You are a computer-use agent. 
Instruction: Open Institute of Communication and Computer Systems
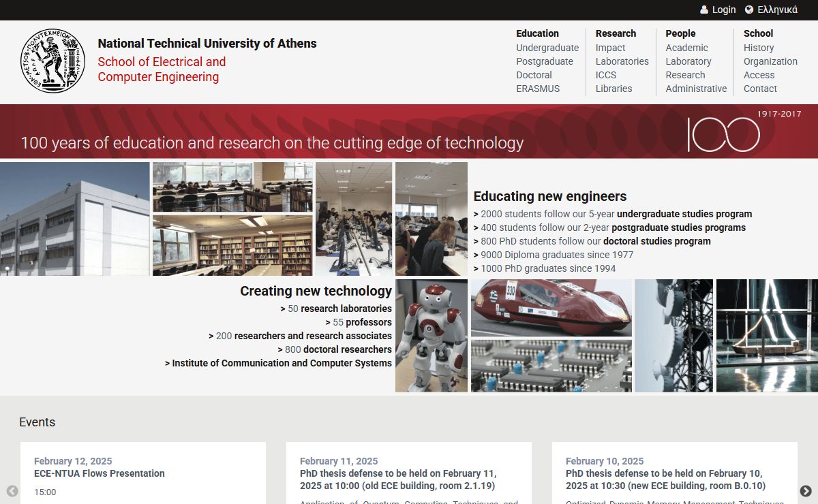(282, 363)
